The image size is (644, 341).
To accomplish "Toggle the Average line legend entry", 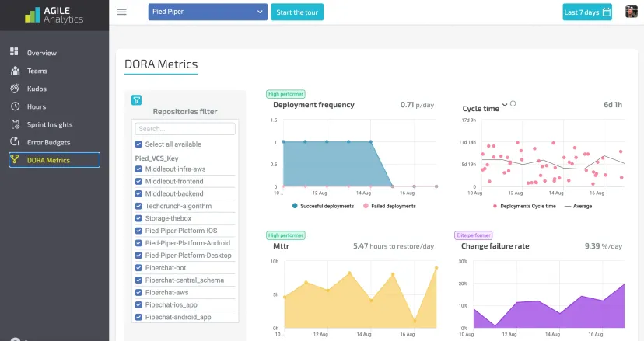I will pos(579,206).
